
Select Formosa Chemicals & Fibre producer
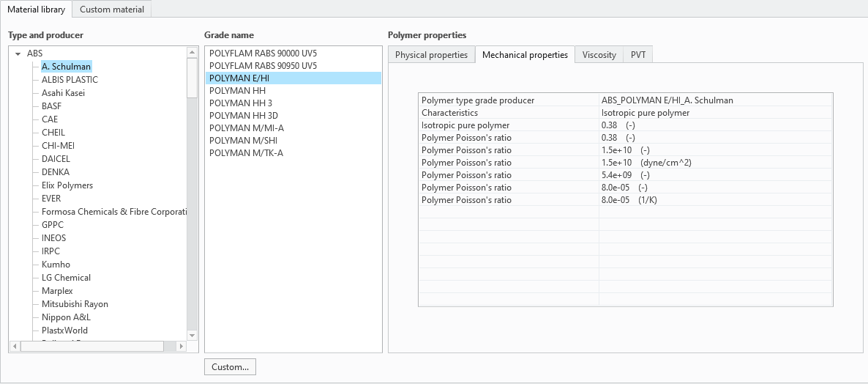[x=113, y=212]
